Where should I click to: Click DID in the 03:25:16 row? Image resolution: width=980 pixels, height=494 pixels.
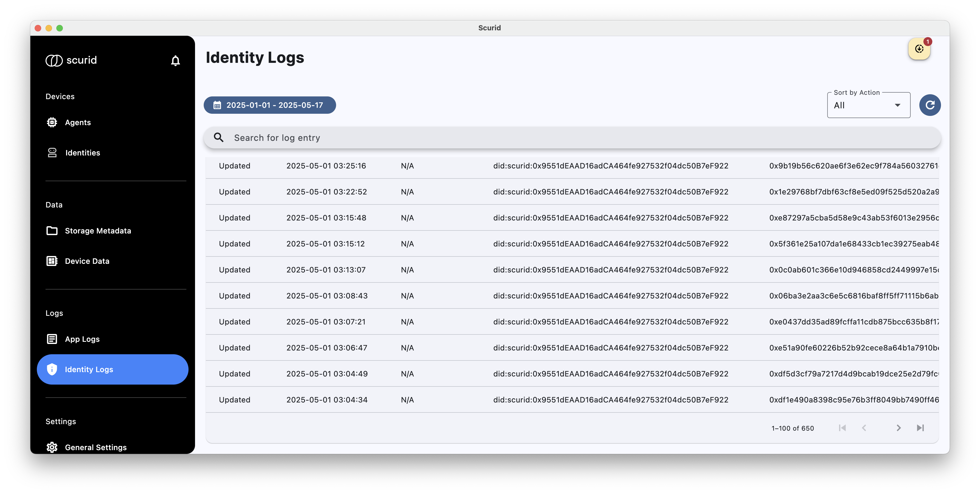click(x=611, y=166)
